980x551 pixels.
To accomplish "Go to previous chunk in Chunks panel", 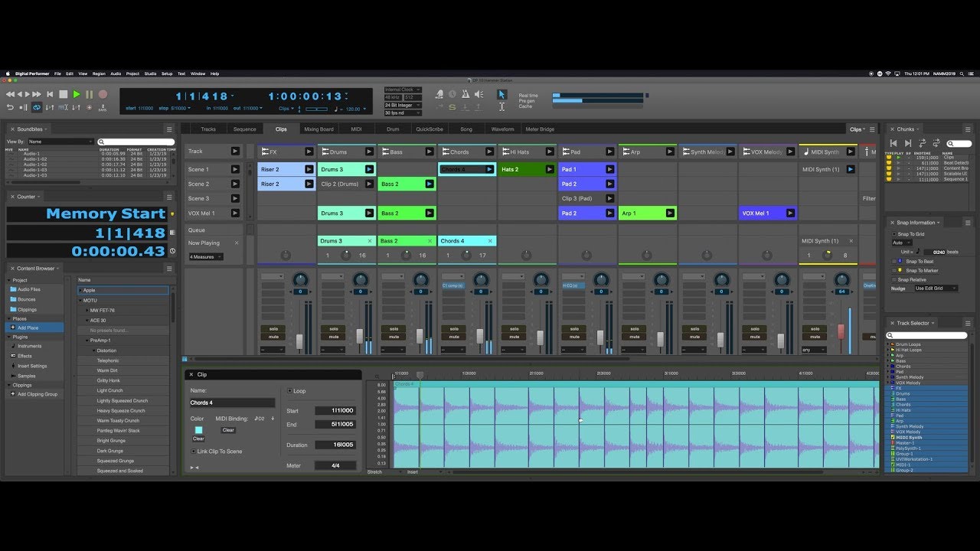I will pyautogui.click(x=893, y=143).
